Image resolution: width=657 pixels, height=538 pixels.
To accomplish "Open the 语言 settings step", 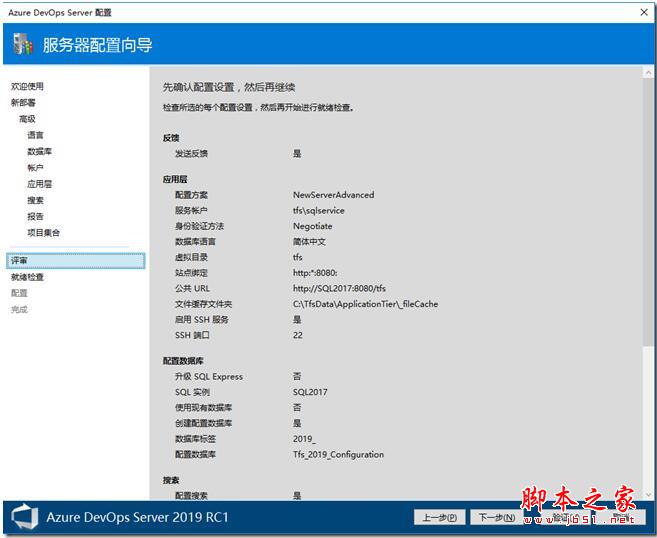I will (x=35, y=135).
